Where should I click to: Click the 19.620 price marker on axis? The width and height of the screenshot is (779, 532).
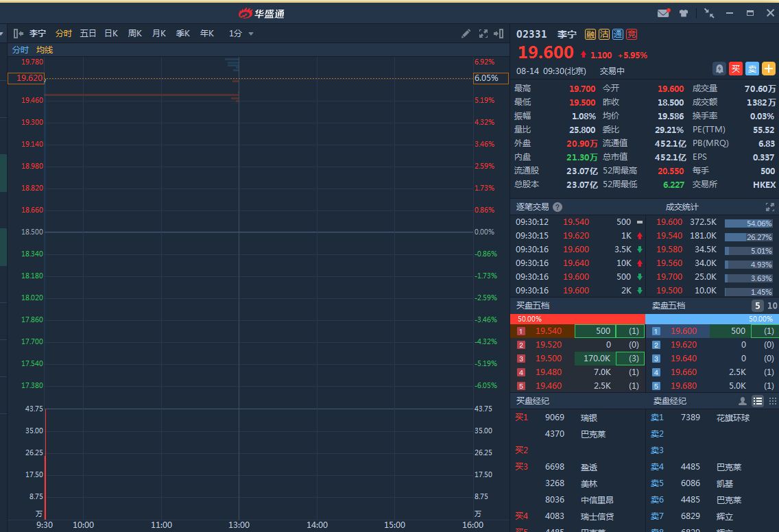[26, 78]
